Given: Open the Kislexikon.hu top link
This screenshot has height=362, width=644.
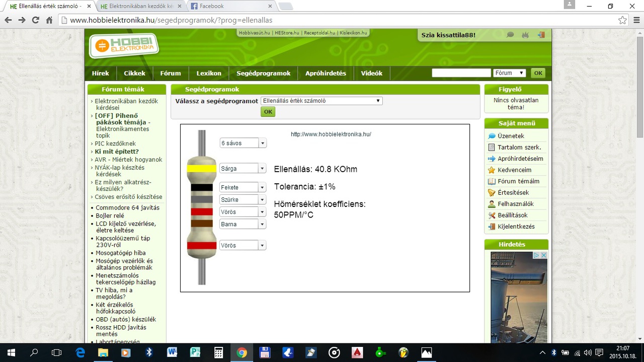Looking at the screenshot, I should point(354,33).
